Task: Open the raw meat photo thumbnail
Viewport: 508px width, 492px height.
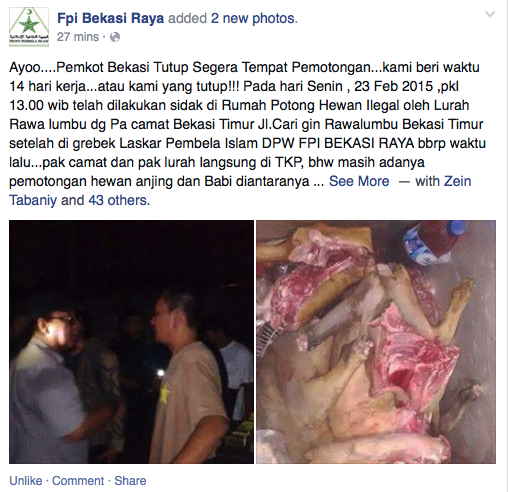Action: [376, 342]
